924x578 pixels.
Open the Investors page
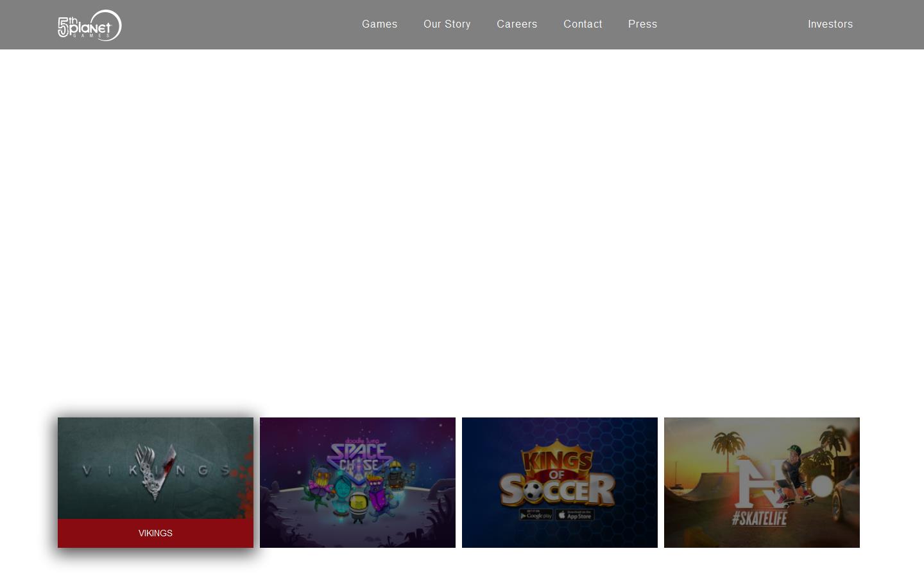pos(830,24)
